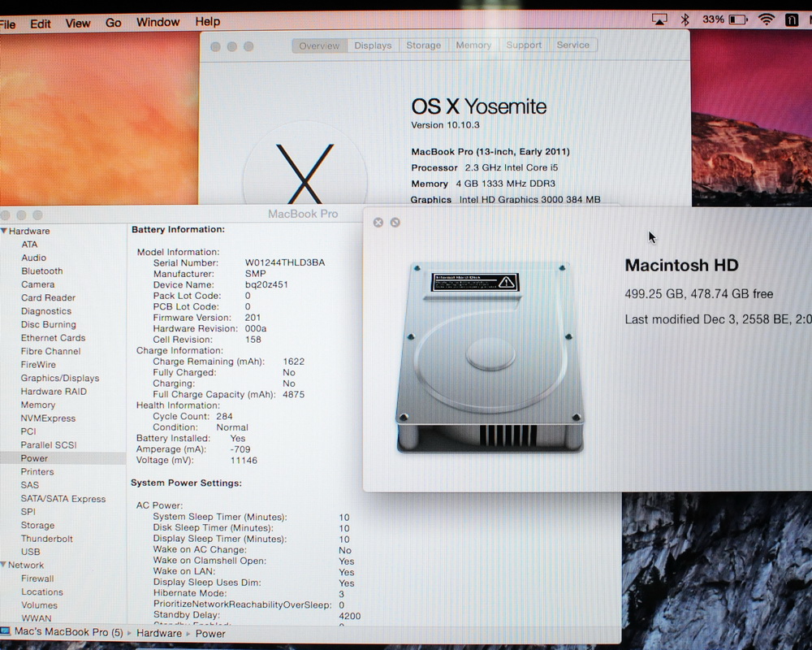
Task: Click the OS X Yosemite X logo
Action: click(304, 172)
